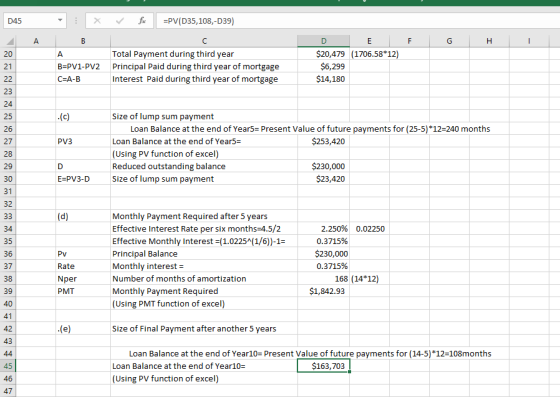The height and width of the screenshot is (397, 560).
Task: Click 'Reduced outstanding balance' cell
Action: pyautogui.click(x=204, y=166)
